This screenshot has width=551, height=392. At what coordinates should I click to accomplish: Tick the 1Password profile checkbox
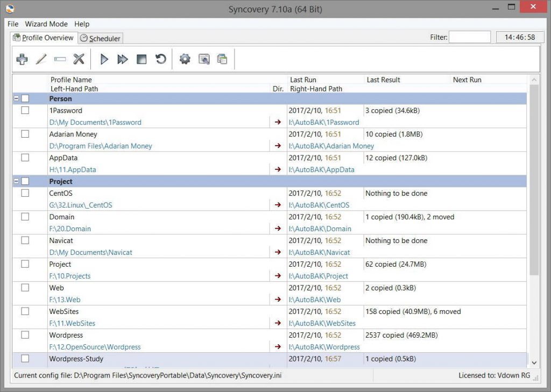[x=25, y=110]
